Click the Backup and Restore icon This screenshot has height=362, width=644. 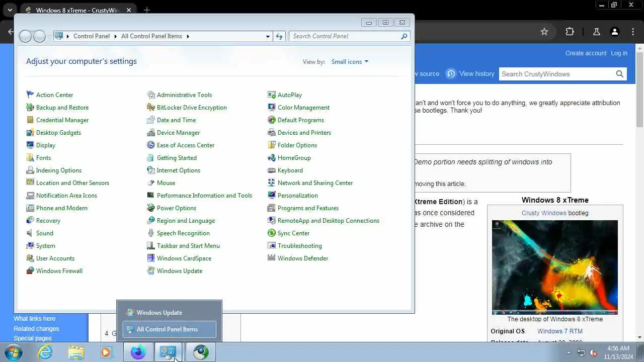30,108
